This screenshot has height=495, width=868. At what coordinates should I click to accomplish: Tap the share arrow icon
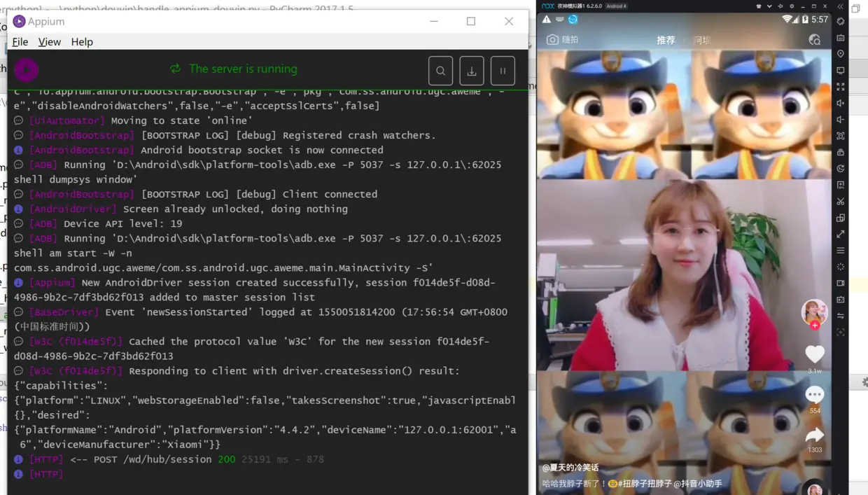point(815,434)
